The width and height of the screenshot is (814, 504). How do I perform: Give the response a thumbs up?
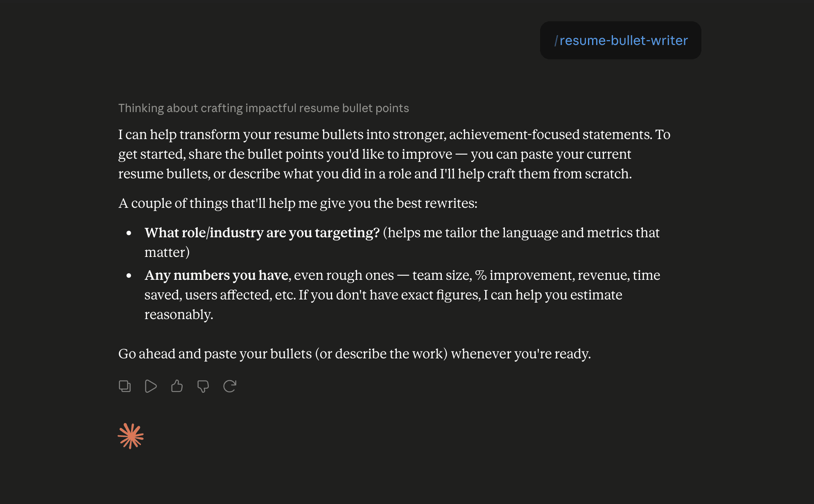click(x=177, y=386)
